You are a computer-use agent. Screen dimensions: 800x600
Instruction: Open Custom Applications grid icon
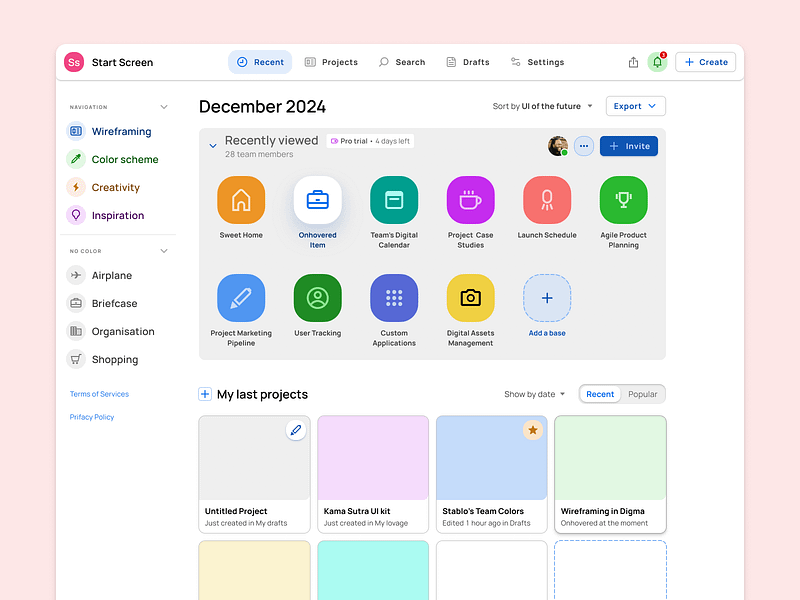pos(394,298)
